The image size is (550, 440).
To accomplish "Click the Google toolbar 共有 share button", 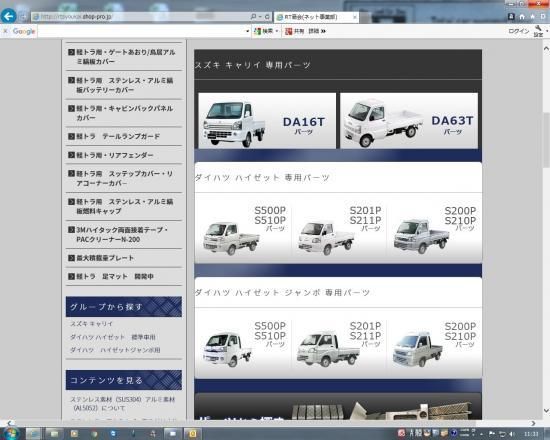I will [295, 31].
